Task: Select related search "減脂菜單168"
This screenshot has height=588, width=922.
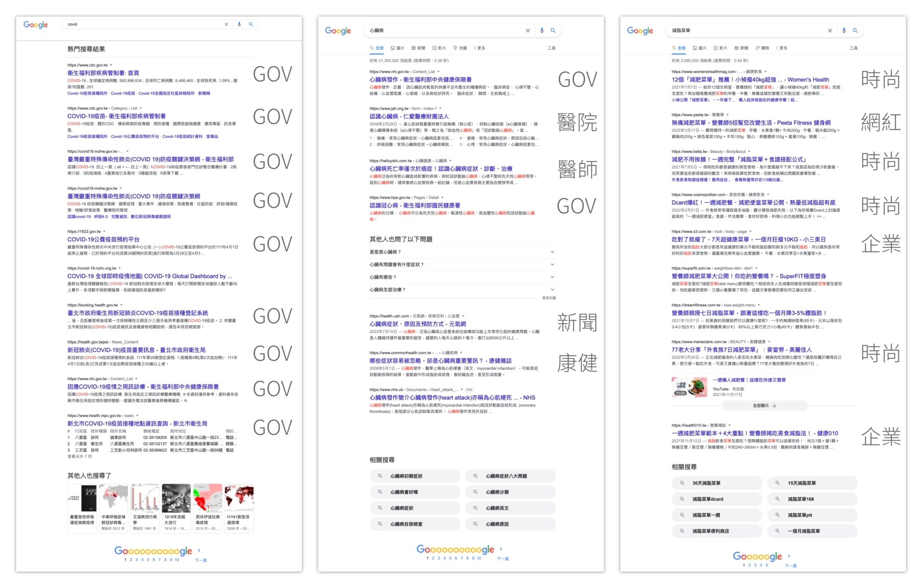Action: pos(800,499)
